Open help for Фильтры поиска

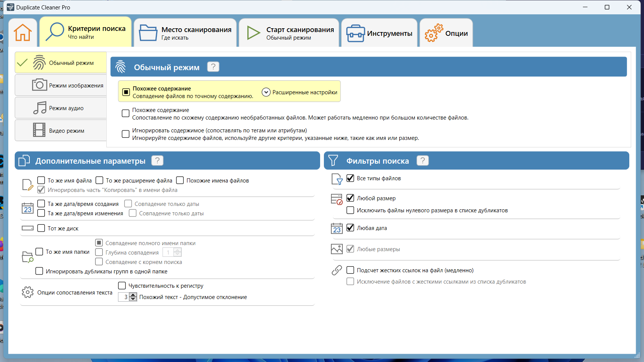tap(423, 161)
